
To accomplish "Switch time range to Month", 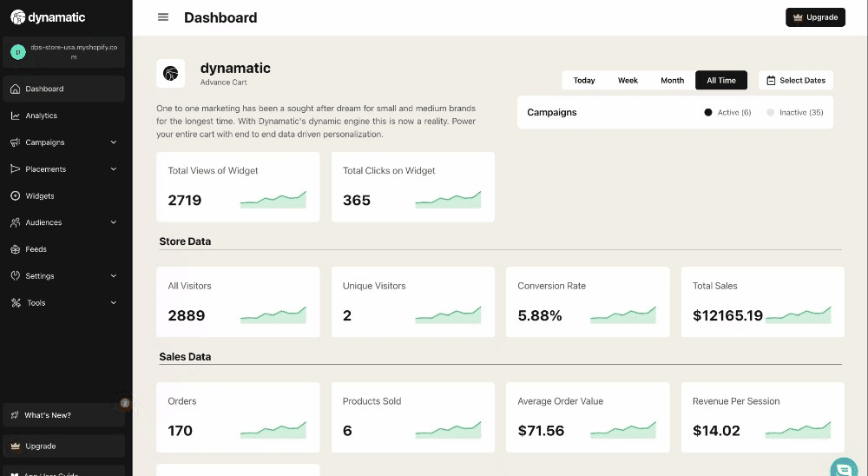I will (x=672, y=80).
